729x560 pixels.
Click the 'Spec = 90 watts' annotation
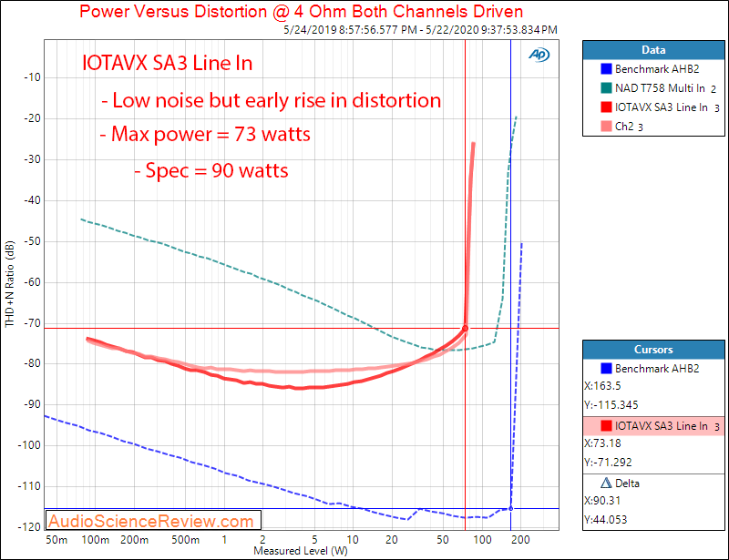point(211,170)
